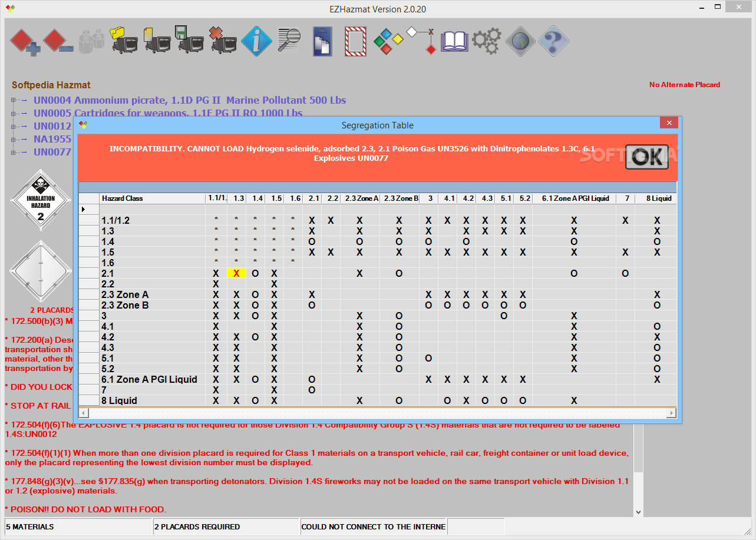Create new load with truck note icon
Image resolution: width=756 pixels, height=540 pixels.
tap(157, 40)
